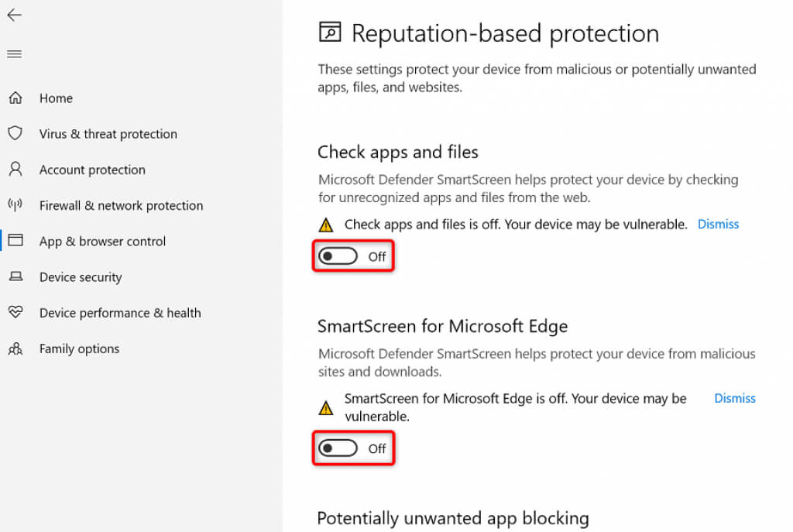The width and height of the screenshot is (793, 532).
Task: Click the Device security laptop icon
Action: (15, 276)
